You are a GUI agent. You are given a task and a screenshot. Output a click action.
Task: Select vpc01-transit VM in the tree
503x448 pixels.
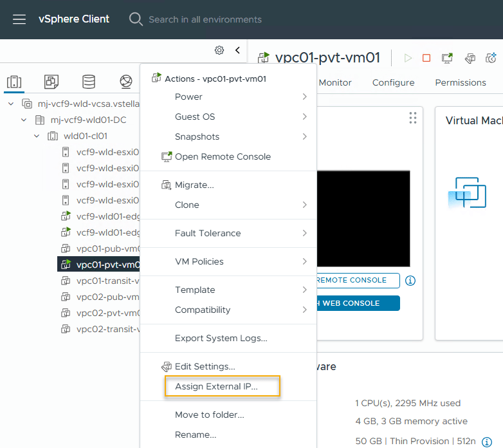pos(108,281)
